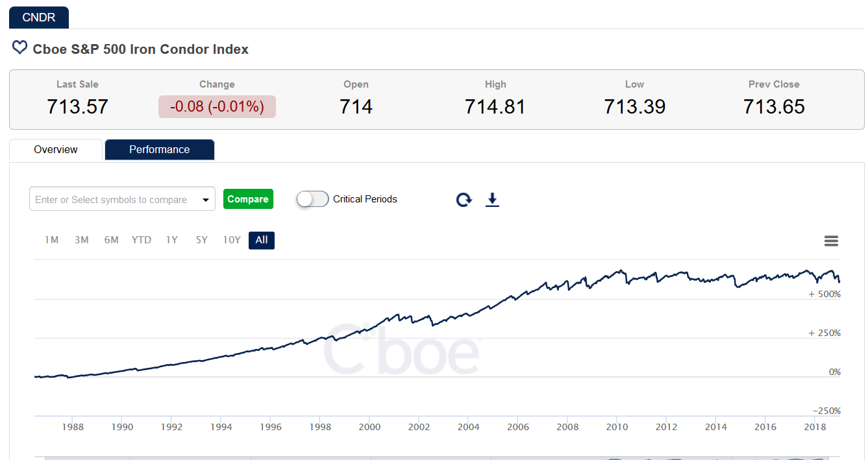This screenshot has height=460, width=868.
Task: Open the symbols comparison dropdown
Action: [206, 199]
